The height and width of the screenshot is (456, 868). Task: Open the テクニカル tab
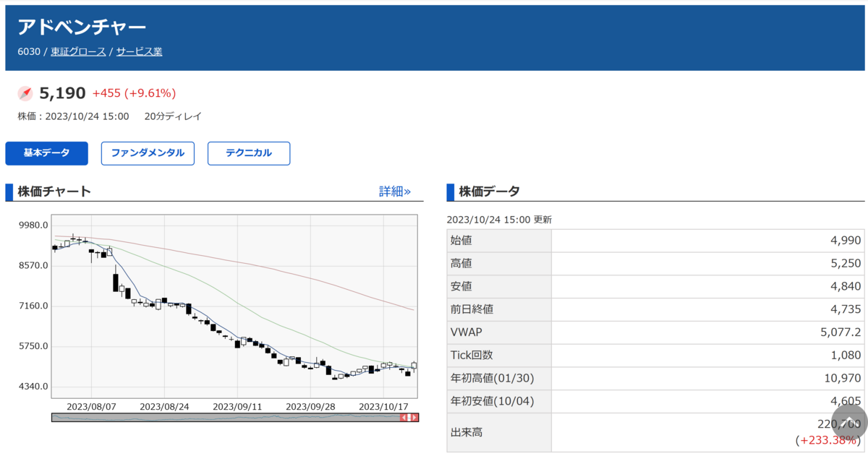(x=249, y=153)
